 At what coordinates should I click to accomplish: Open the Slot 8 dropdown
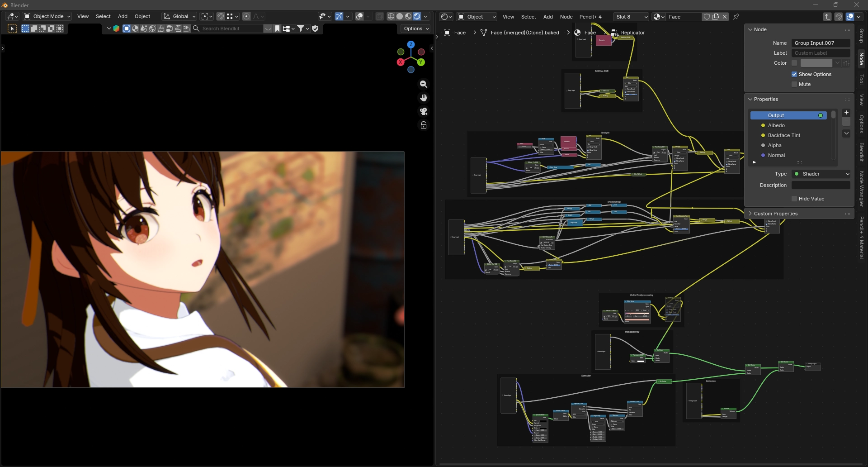click(631, 17)
